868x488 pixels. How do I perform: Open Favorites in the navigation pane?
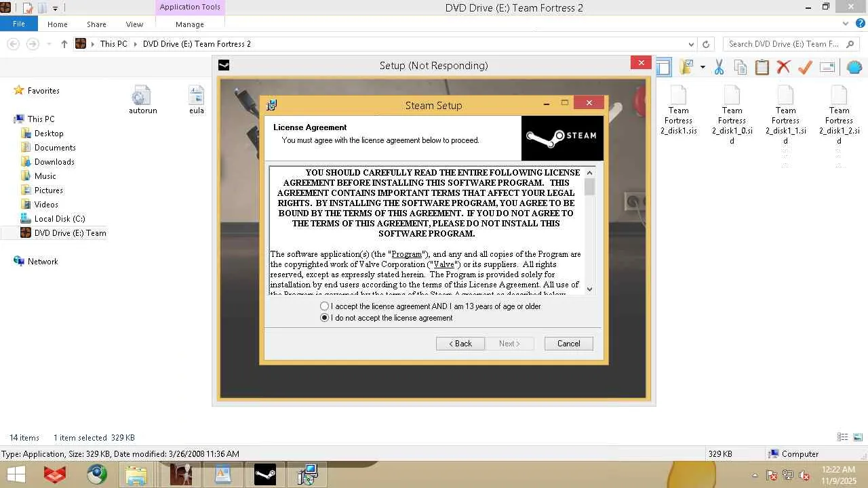point(43,91)
